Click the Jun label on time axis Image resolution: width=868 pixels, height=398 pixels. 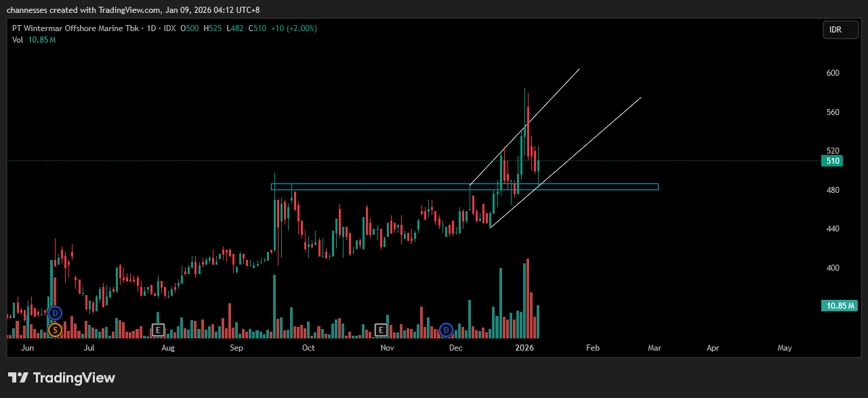(28, 348)
